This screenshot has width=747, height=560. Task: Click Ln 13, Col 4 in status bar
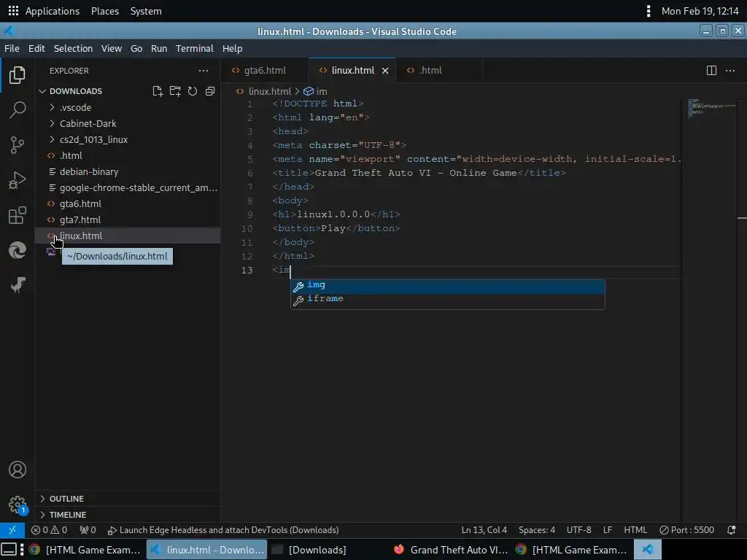tap(484, 530)
